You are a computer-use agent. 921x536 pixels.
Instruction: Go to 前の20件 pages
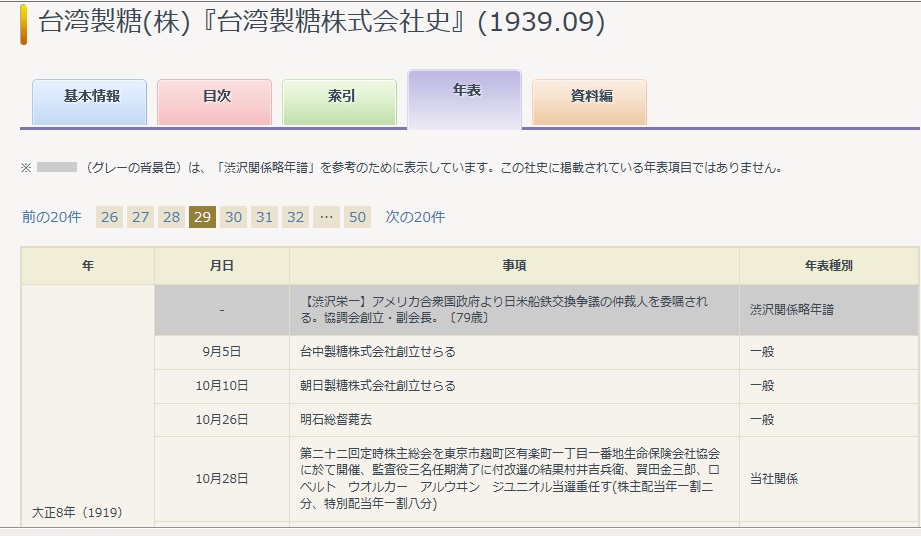click(52, 217)
